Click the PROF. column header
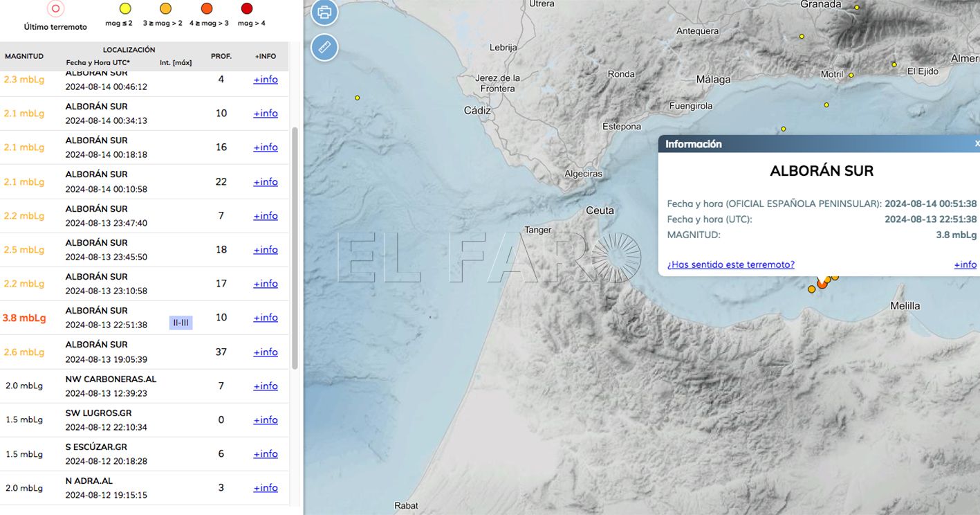The image size is (980, 515). click(x=221, y=56)
